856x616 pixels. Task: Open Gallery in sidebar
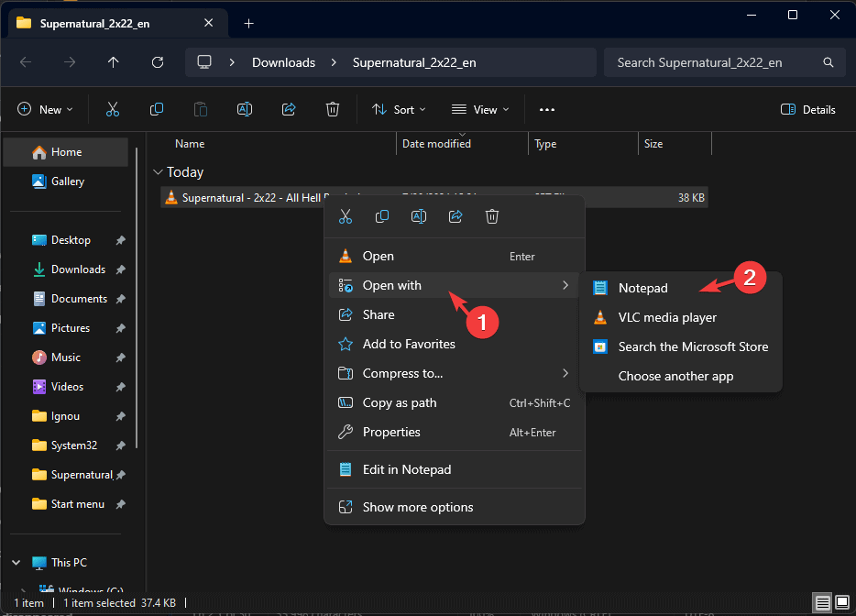[x=66, y=181]
